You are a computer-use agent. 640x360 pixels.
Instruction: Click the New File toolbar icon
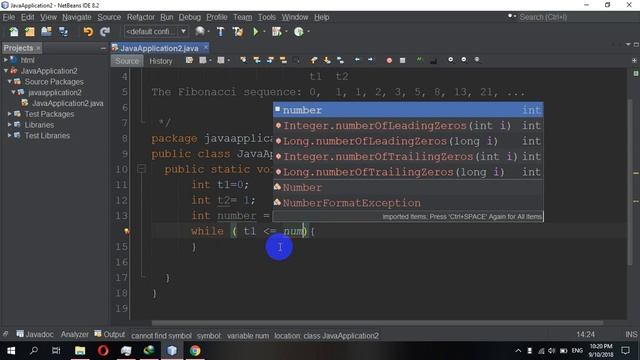tap(13, 31)
